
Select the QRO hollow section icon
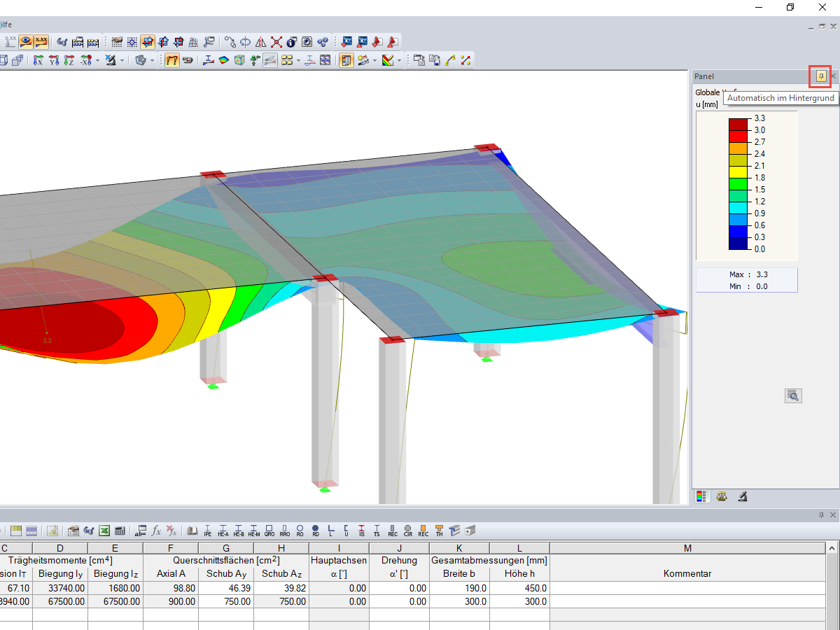tap(269, 531)
